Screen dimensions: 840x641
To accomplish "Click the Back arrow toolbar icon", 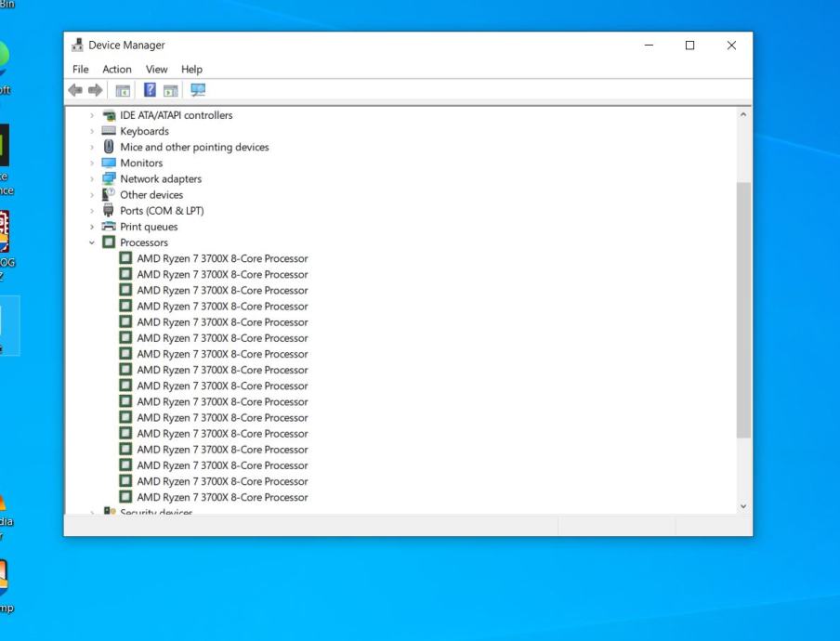I will click(75, 90).
